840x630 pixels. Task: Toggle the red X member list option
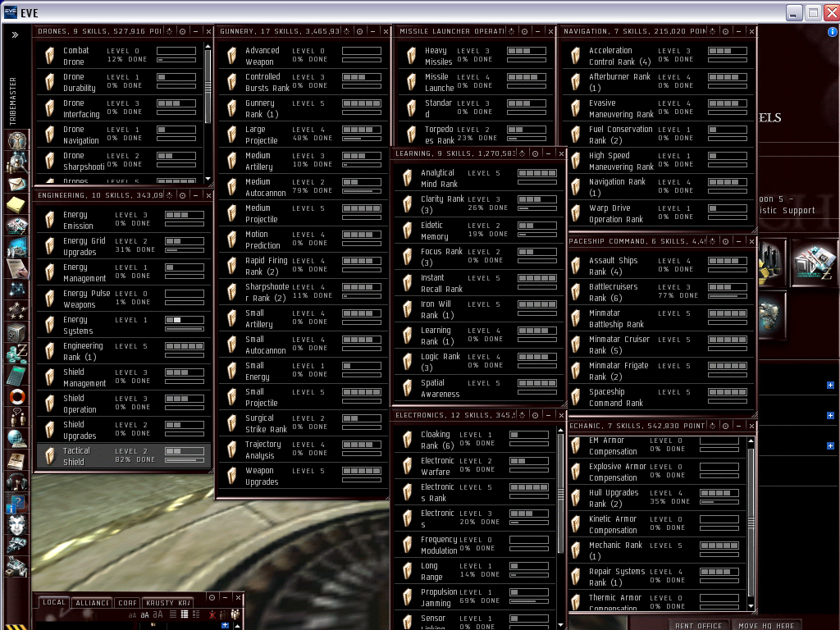212,614
